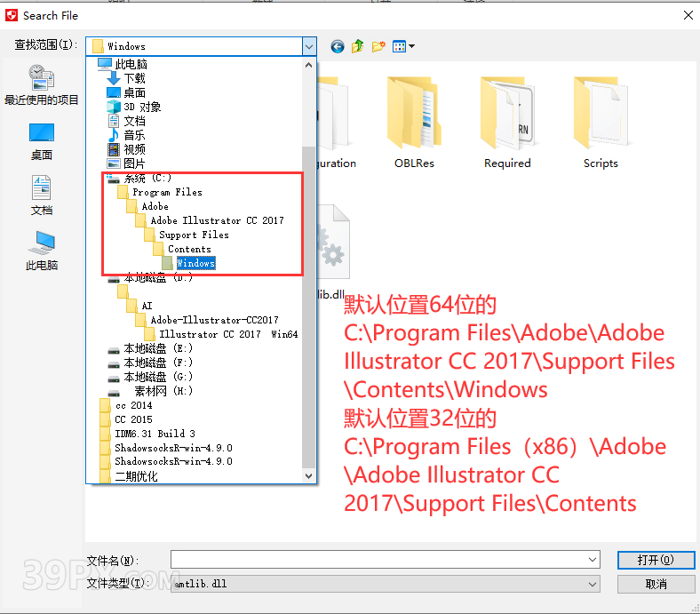Click the Back navigation arrow icon
This screenshot has width=700, height=614.
point(338,46)
